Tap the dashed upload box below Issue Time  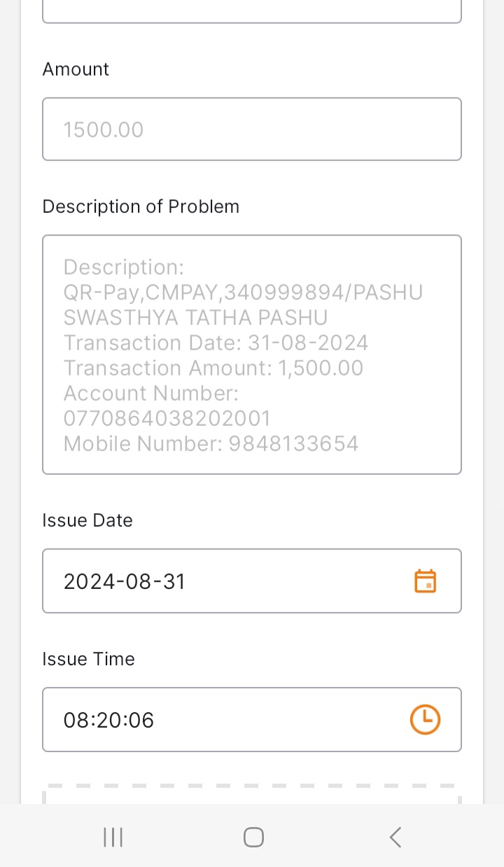tap(252, 794)
